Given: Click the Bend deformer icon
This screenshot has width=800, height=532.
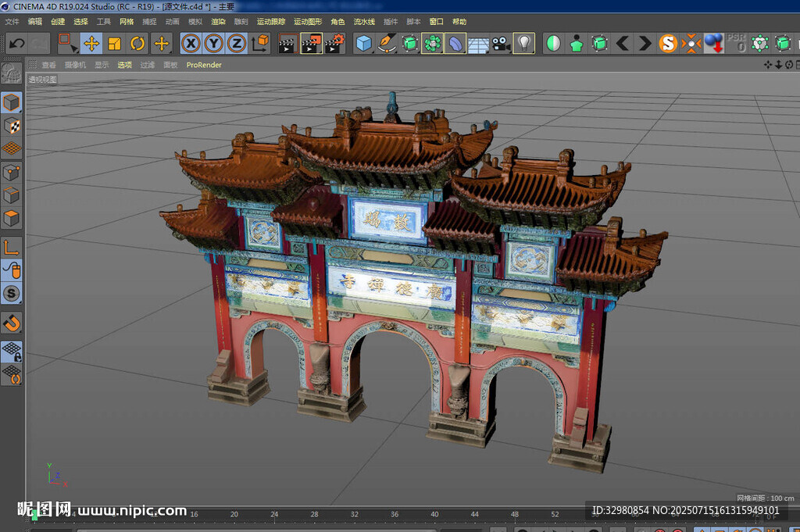Looking at the screenshot, I should [455, 43].
